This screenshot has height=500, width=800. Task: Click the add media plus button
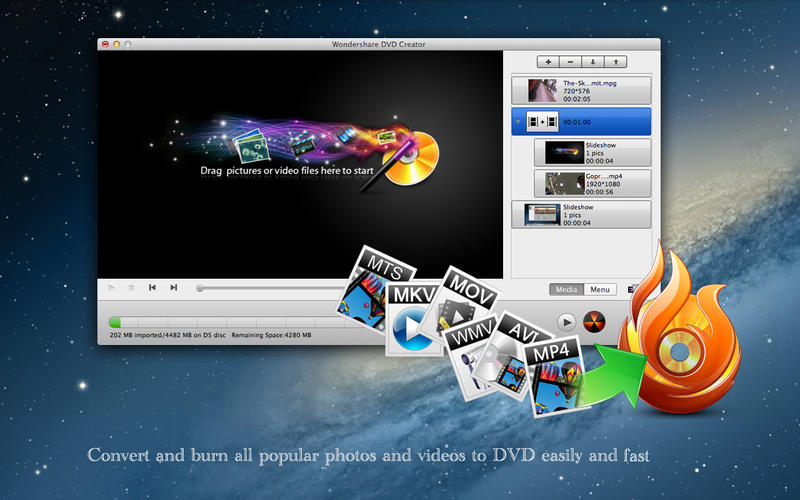pyautogui.click(x=549, y=61)
